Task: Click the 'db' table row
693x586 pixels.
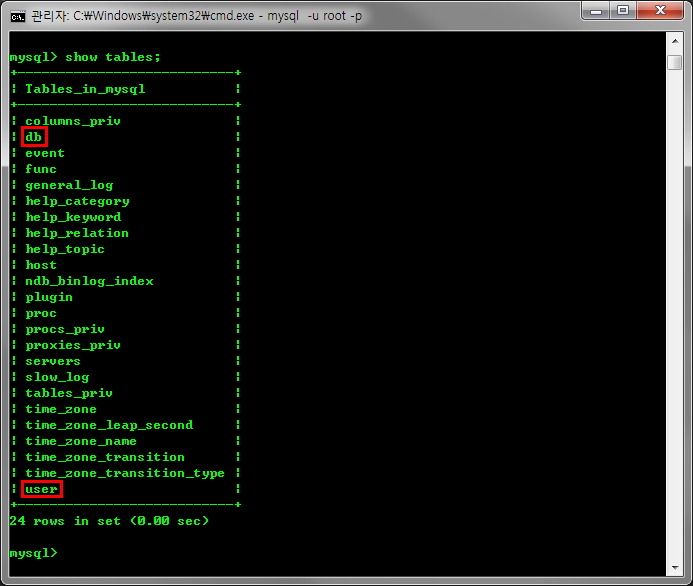Action: [126, 137]
